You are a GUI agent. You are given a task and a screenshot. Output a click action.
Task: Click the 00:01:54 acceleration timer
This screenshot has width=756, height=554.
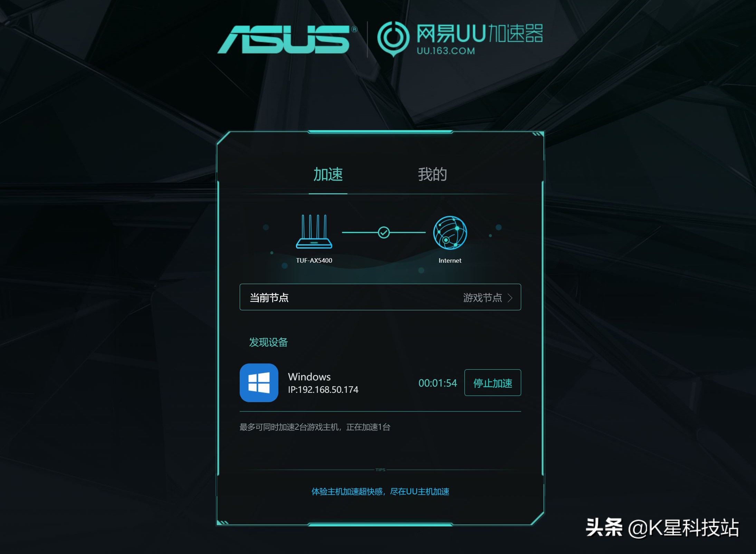[x=438, y=383]
